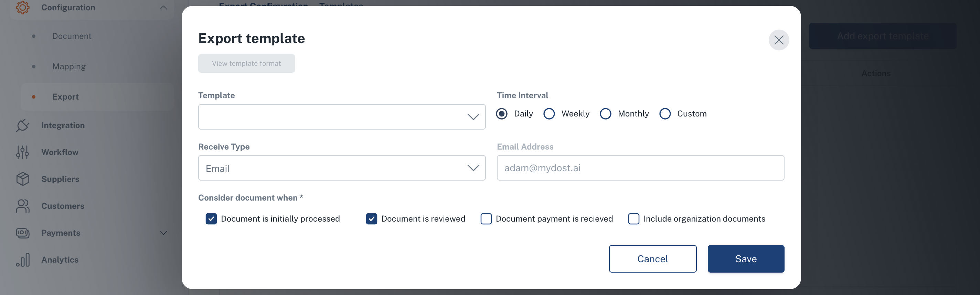Image resolution: width=980 pixels, height=295 pixels.
Task: Select the Custom time interval
Action: pos(664,114)
